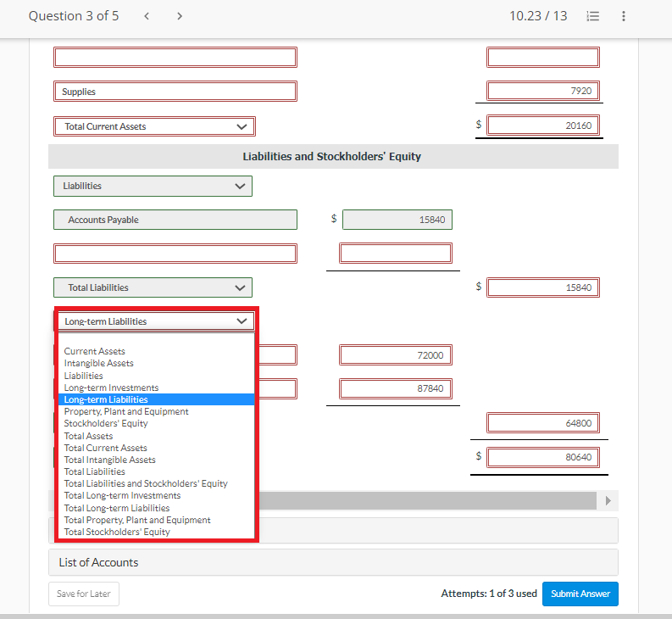
Task: Click the 64800 amount field
Action: pos(543,423)
